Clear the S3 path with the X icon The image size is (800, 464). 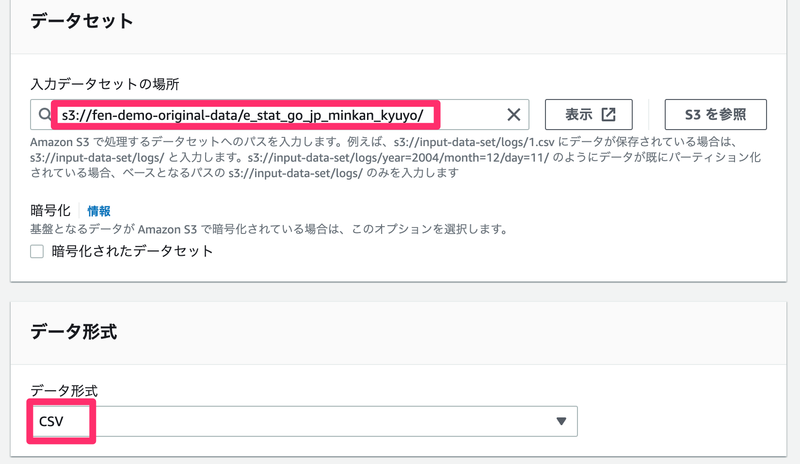514,115
